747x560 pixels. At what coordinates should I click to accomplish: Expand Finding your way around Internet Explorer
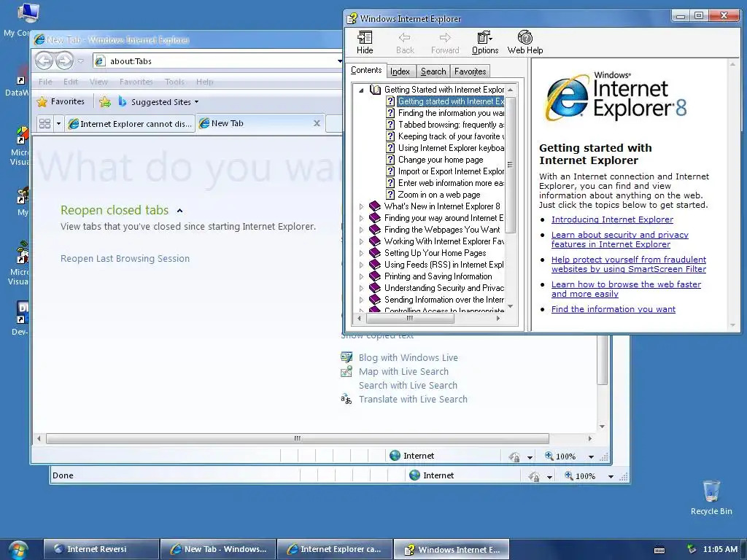point(361,218)
